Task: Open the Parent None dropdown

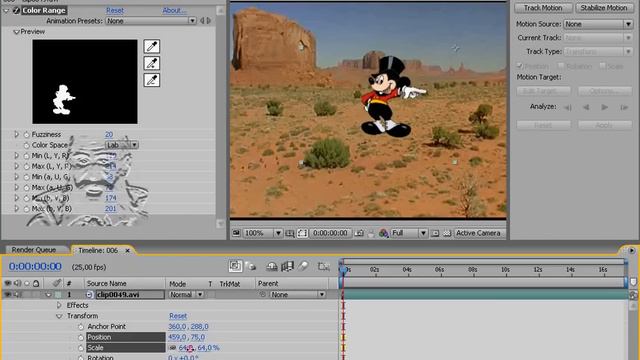Action: pyautogui.click(x=297, y=294)
